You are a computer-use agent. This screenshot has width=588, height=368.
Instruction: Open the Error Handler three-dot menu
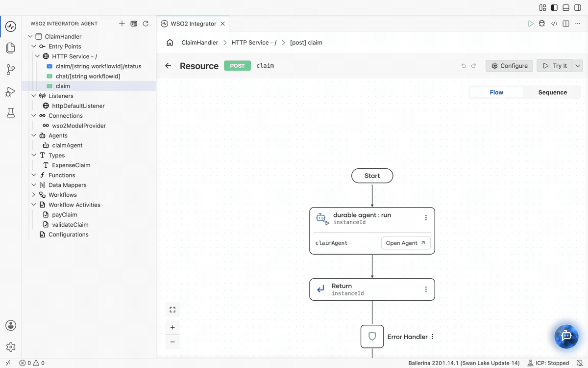pos(433,337)
